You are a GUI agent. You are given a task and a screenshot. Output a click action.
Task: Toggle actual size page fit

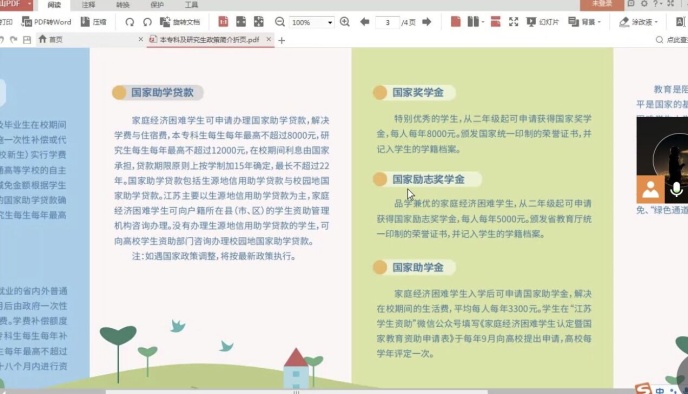click(223, 21)
